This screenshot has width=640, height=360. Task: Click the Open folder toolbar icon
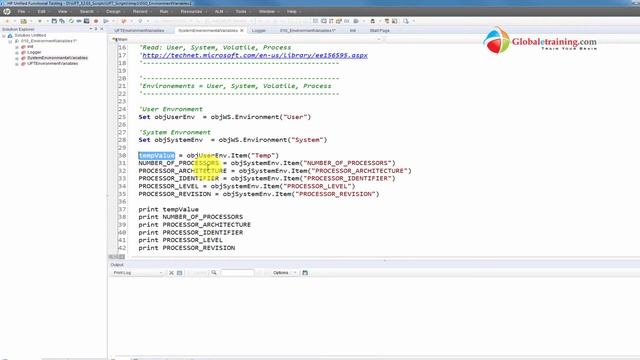(24, 21)
